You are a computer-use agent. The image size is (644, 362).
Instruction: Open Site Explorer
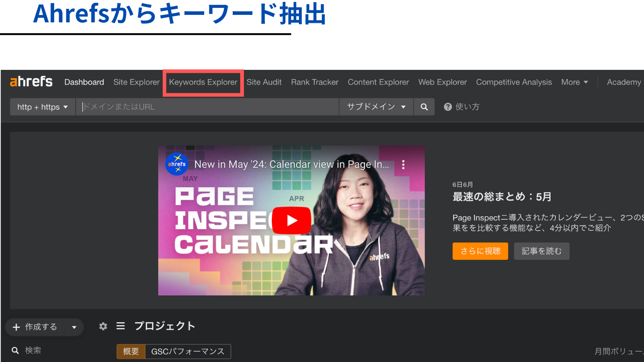coord(136,82)
